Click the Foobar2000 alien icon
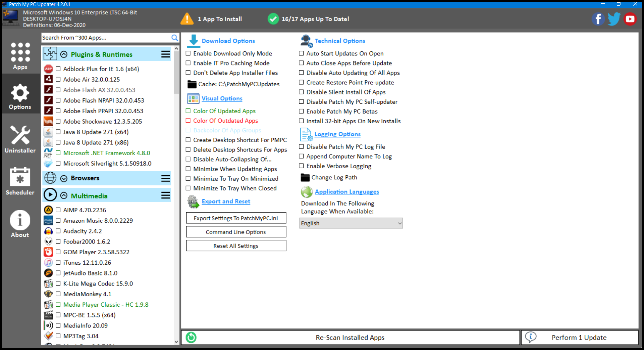The image size is (644, 350). pos(48,242)
